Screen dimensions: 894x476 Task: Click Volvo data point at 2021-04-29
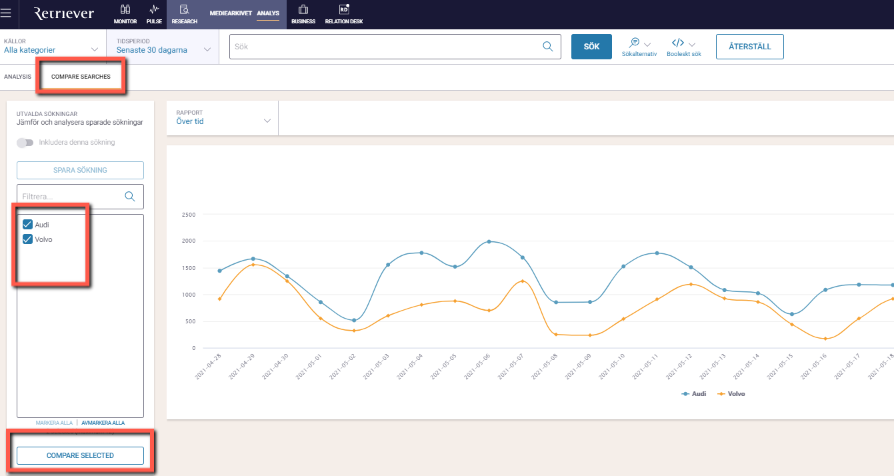(x=253, y=265)
